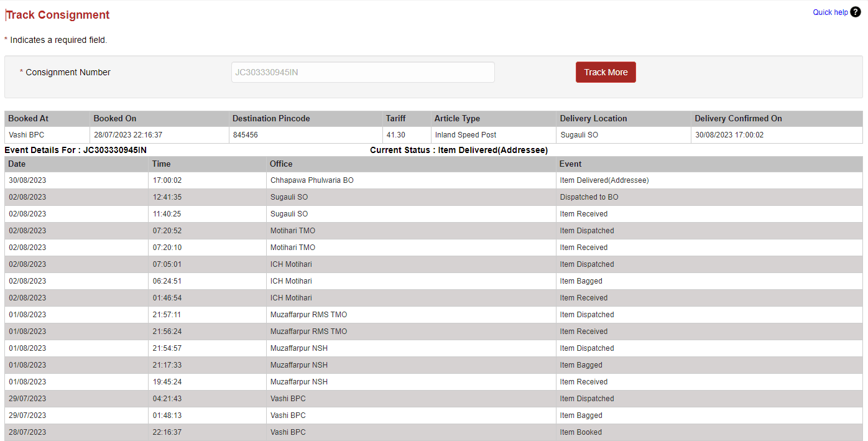This screenshot has width=868, height=441.
Task: Click the Current Status Item Delivered text
Action: [459, 151]
